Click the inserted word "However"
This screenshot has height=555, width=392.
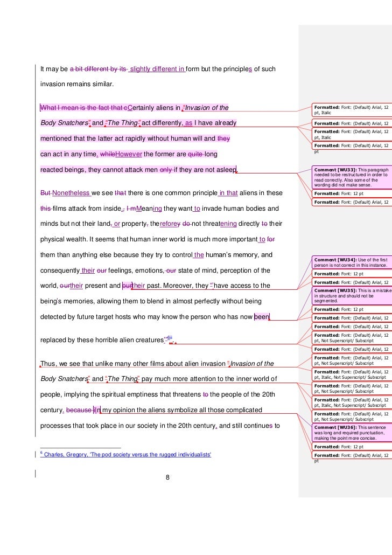(x=129, y=154)
